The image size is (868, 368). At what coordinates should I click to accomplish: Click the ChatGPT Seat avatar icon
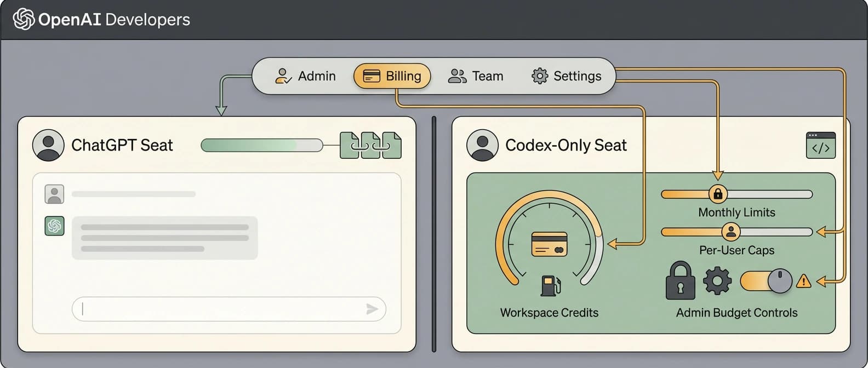tap(48, 145)
